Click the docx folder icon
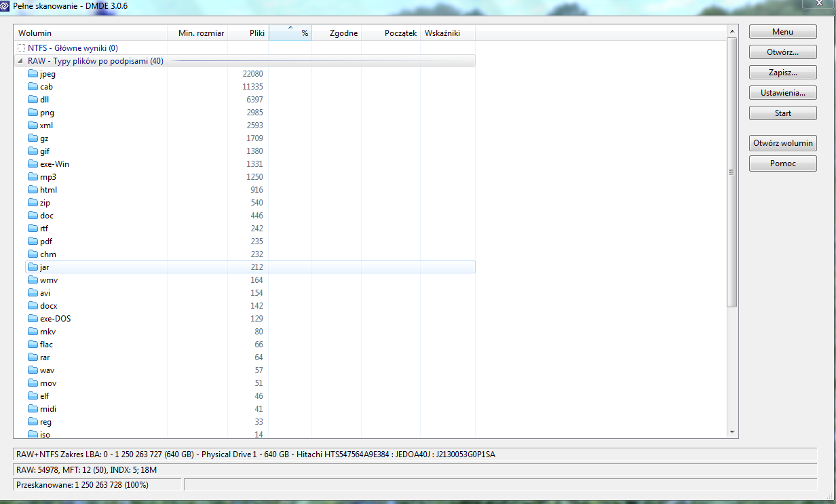836x504 pixels. (33, 306)
